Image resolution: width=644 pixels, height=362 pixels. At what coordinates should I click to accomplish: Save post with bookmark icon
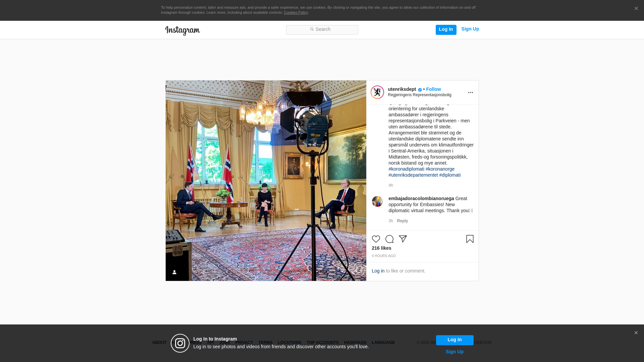tap(470, 239)
